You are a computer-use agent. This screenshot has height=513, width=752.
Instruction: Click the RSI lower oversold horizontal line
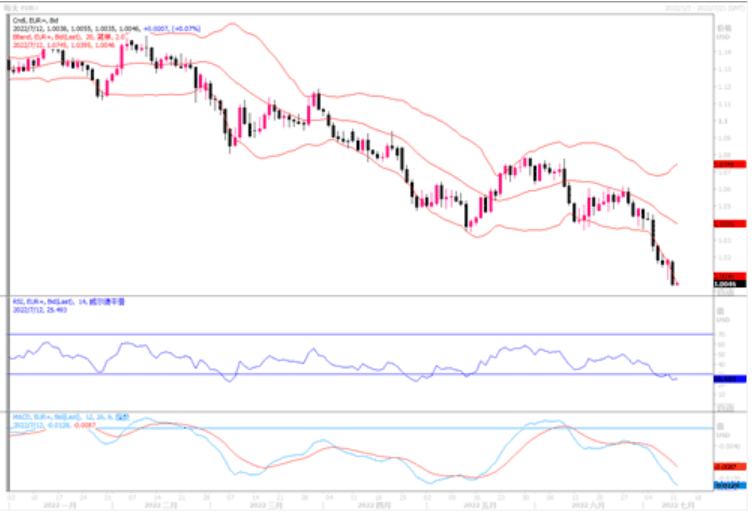360,374
